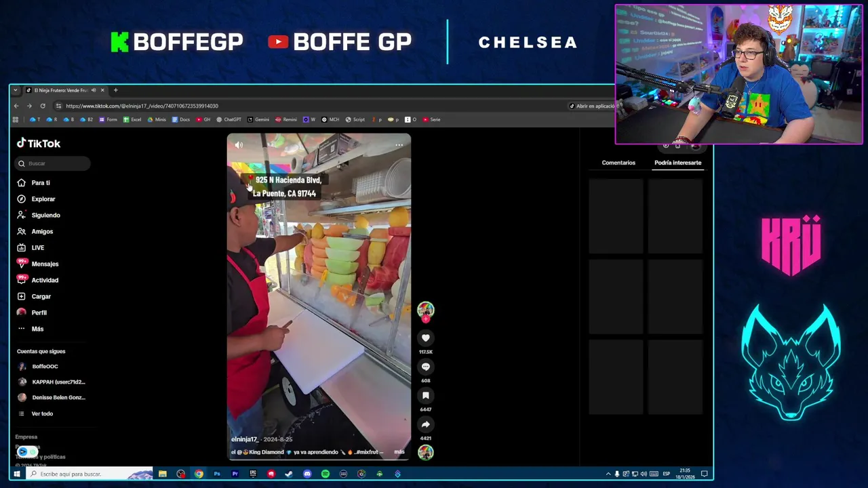
Task: Share the video with arrow icon
Action: pyautogui.click(x=425, y=424)
